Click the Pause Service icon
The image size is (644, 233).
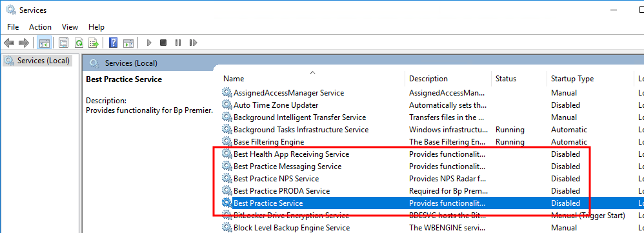coord(178,43)
